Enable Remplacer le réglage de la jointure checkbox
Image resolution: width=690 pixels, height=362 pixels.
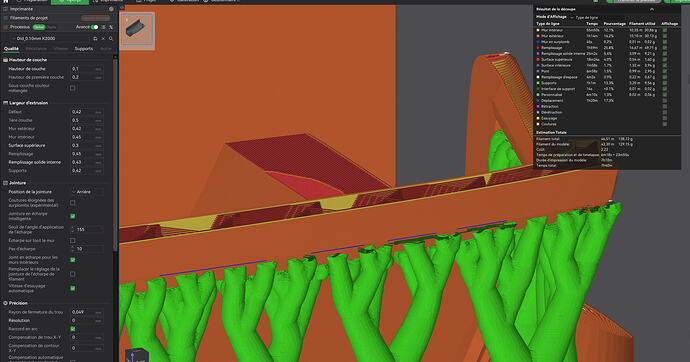click(x=73, y=274)
